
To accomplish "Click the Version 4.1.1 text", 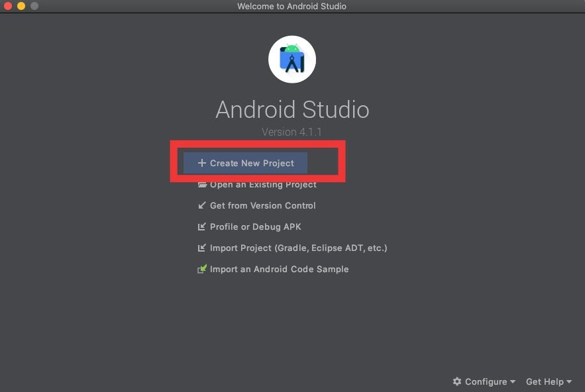I will coord(292,132).
